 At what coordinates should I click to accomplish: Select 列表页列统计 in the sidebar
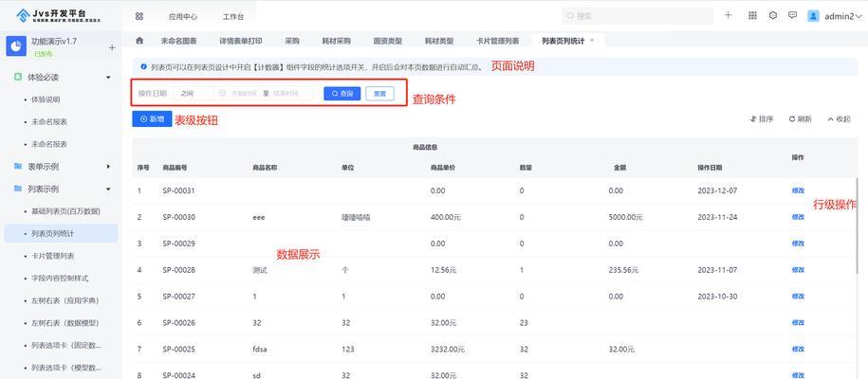pos(61,233)
